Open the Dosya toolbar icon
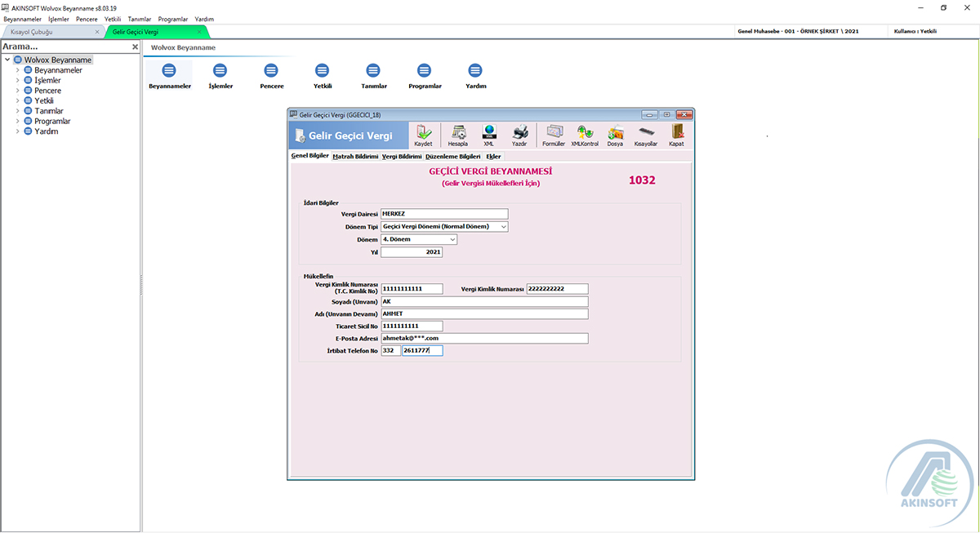Image resolution: width=980 pixels, height=533 pixels. 615,135
